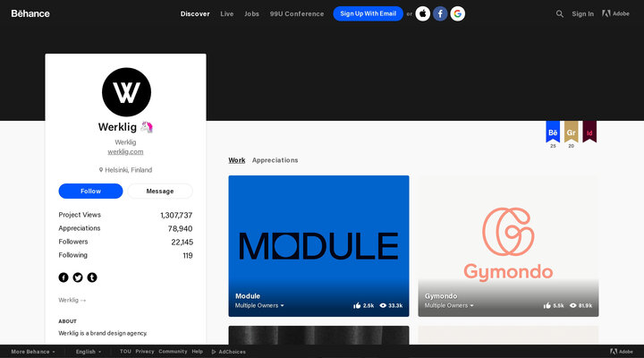
Task: Open Werklig's Facebook profile icon
Action: [64, 277]
